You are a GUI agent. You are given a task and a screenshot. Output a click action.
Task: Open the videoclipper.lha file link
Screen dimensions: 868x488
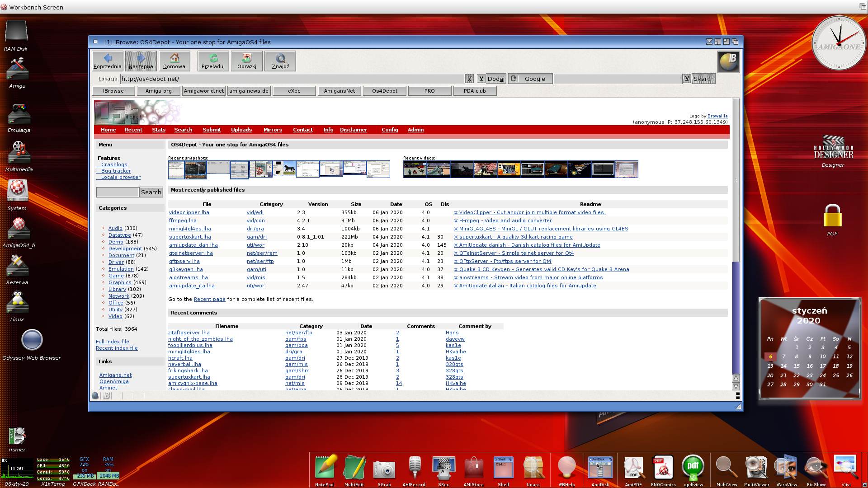(x=189, y=212)
